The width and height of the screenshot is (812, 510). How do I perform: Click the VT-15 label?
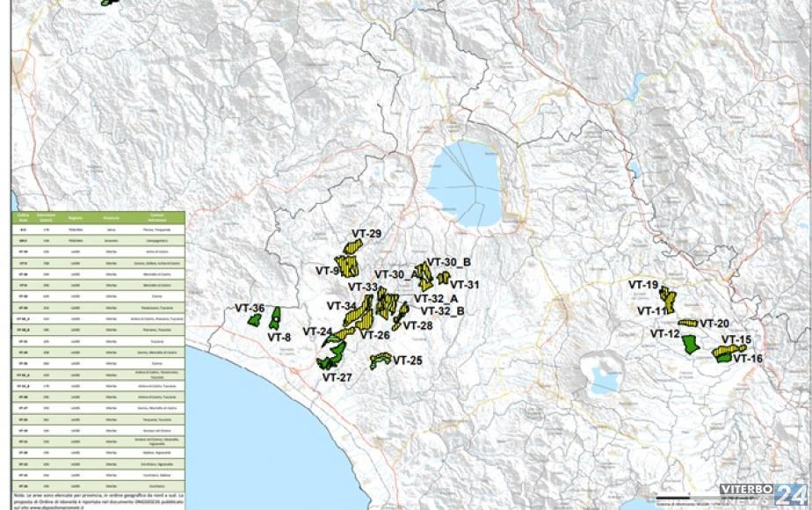click(736, 340)
